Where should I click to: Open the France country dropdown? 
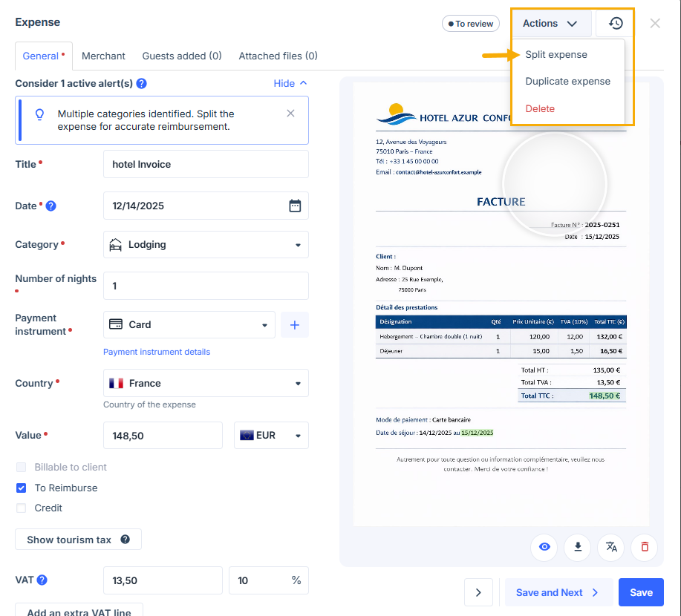(206, 383)
